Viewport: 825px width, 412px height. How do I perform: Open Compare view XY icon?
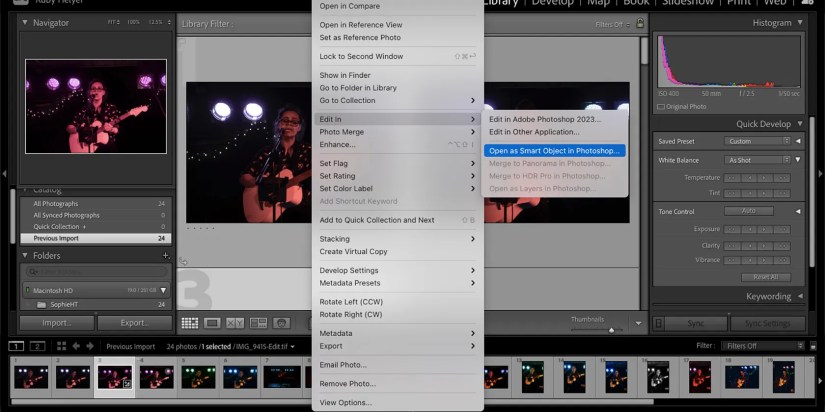235,323
